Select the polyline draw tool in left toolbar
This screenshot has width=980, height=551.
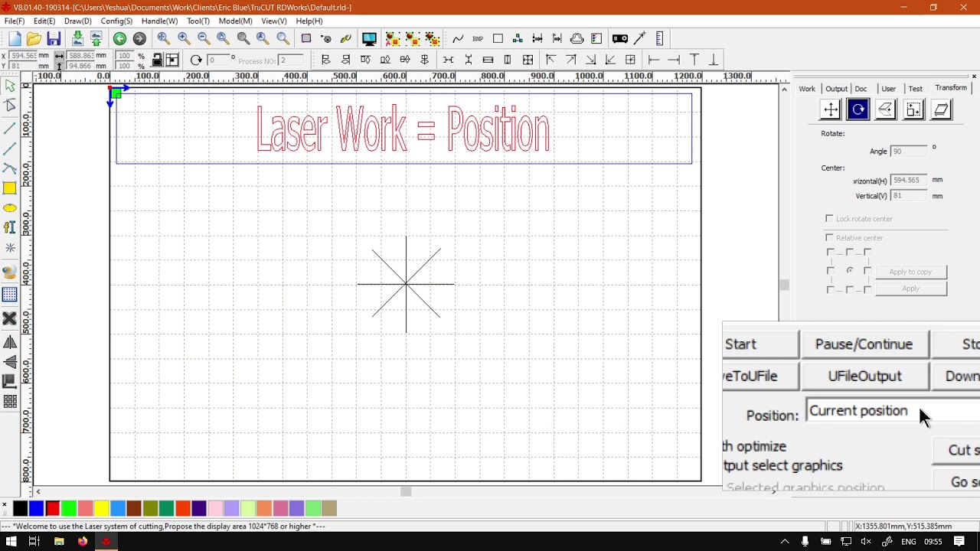coord(10,148)
